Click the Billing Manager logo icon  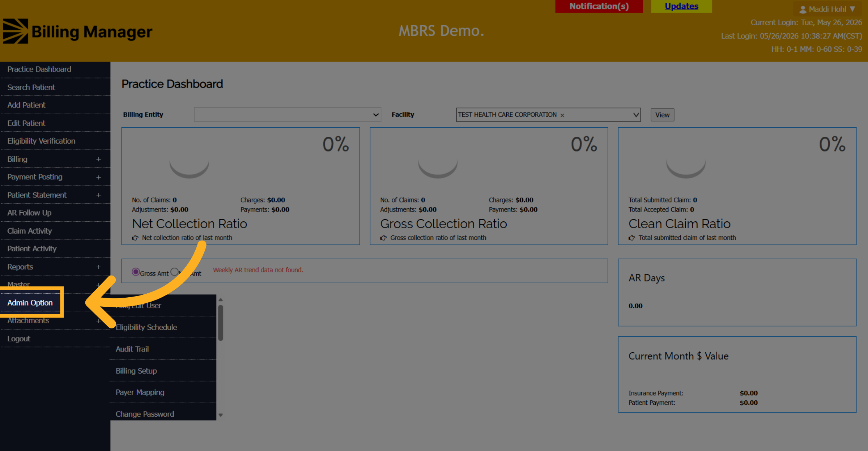[16, 31]
